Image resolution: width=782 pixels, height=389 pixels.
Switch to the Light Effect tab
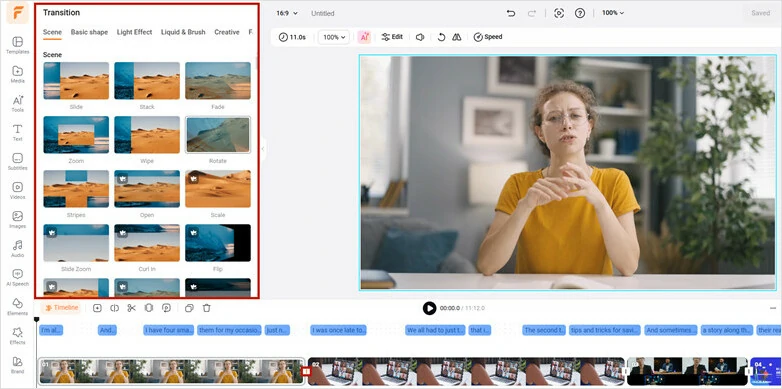134,32
